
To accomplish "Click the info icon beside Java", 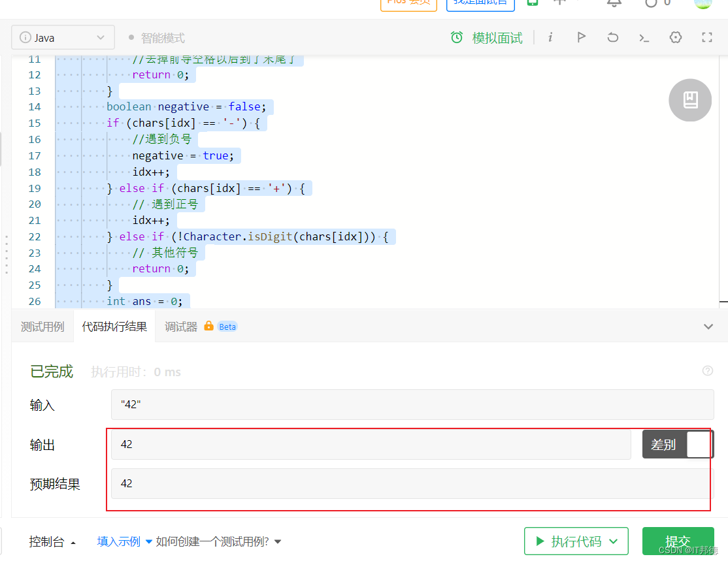I will coord(25,38).
